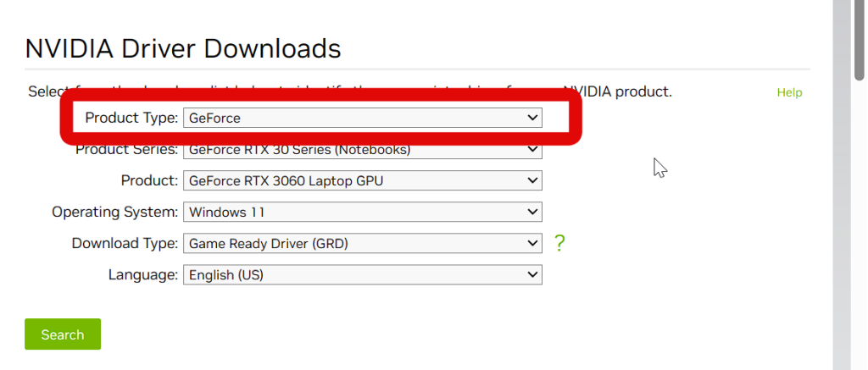This screenshot has height=370, width=868.
Task: Click the "Product Type:" label text
Action: [x=131, y=119]
